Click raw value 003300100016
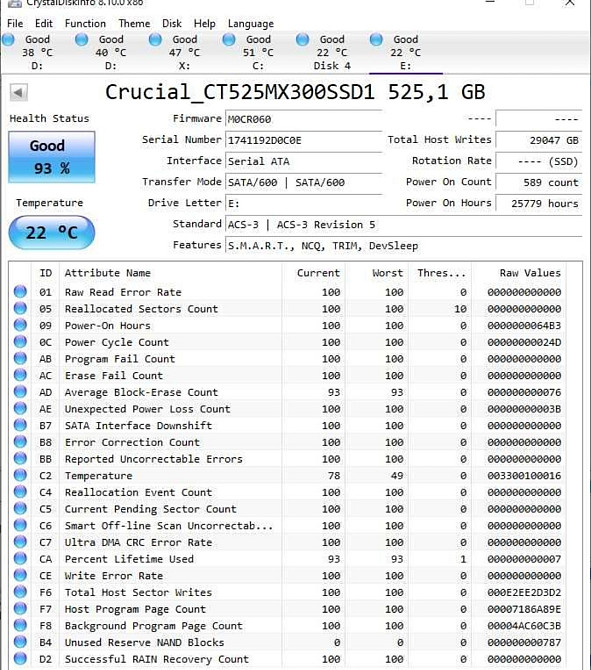The width and height of the screenshot is (591, 670). coord(524,476)
